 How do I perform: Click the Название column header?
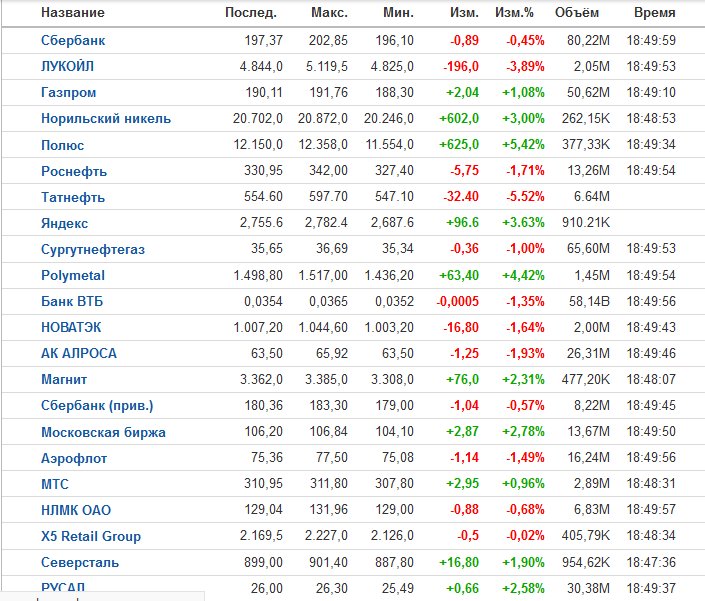pos(72,13)
